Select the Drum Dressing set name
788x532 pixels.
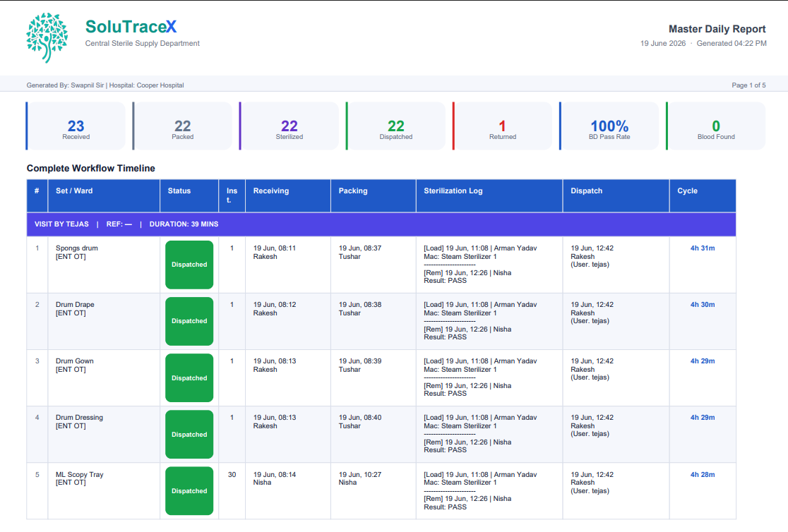coord(79,418)
